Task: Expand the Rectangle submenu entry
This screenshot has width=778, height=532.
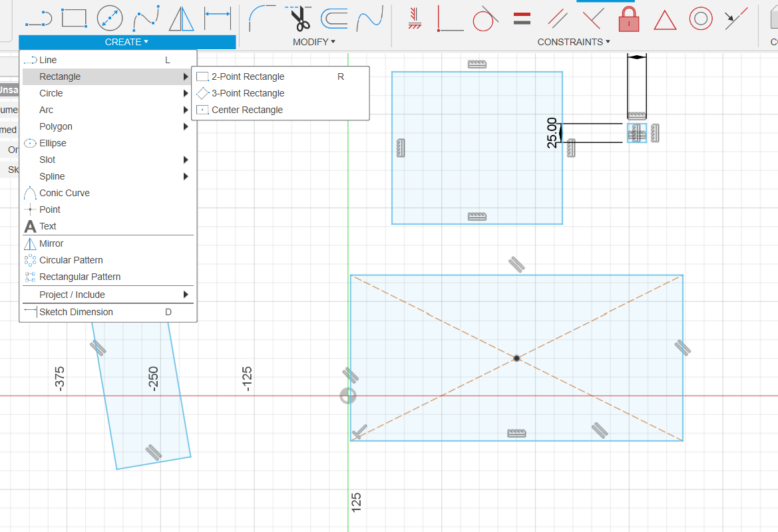Action: tap(108, 77)
